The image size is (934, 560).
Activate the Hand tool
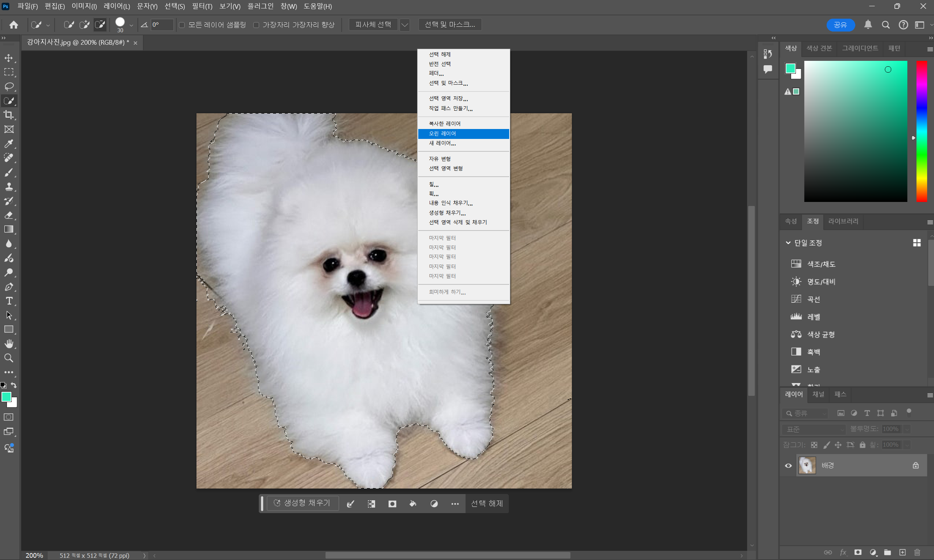[x=9, y=343]
